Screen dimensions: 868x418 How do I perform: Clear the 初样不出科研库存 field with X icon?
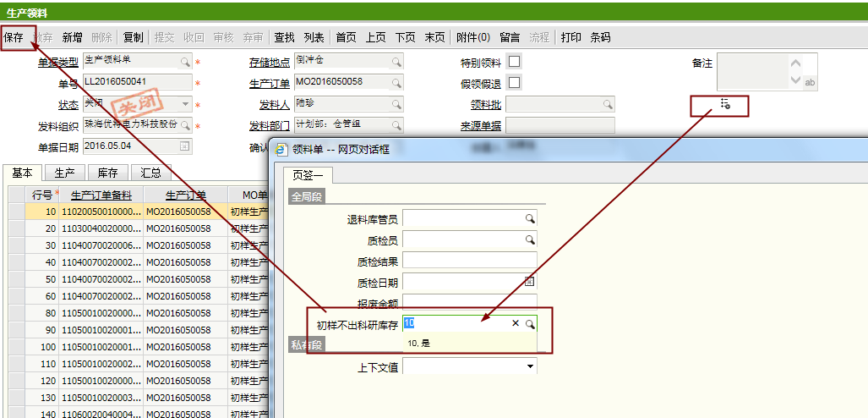click(x=516, y=323)
